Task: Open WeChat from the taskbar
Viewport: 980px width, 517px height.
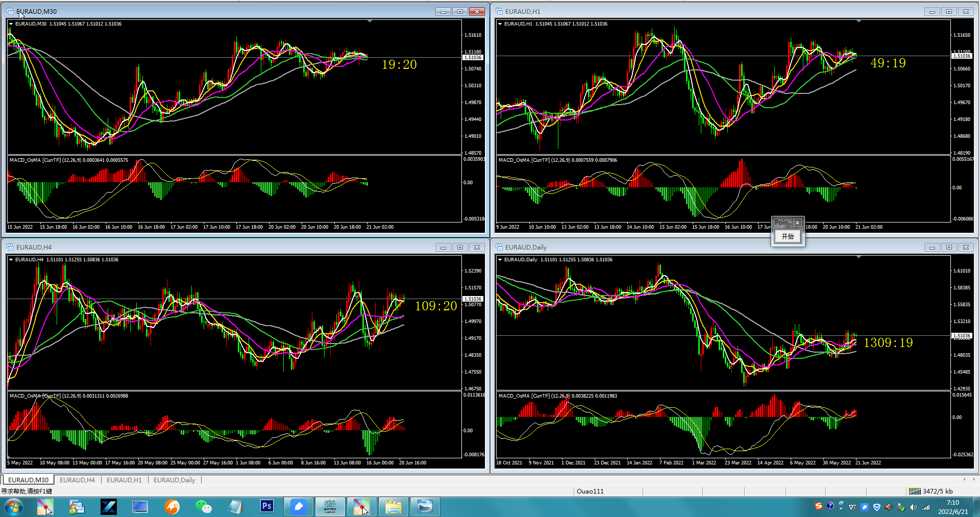Action: [x=203, y=507]
